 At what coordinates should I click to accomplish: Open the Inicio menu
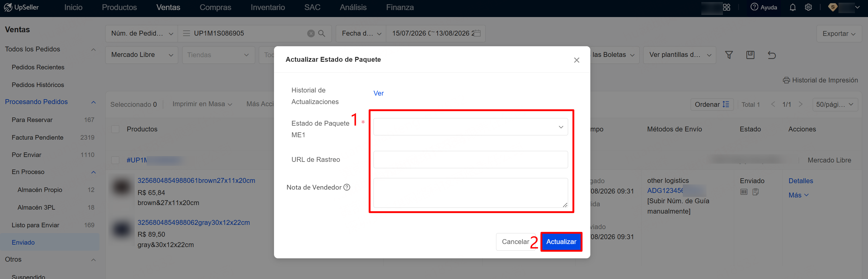point(73,7)
